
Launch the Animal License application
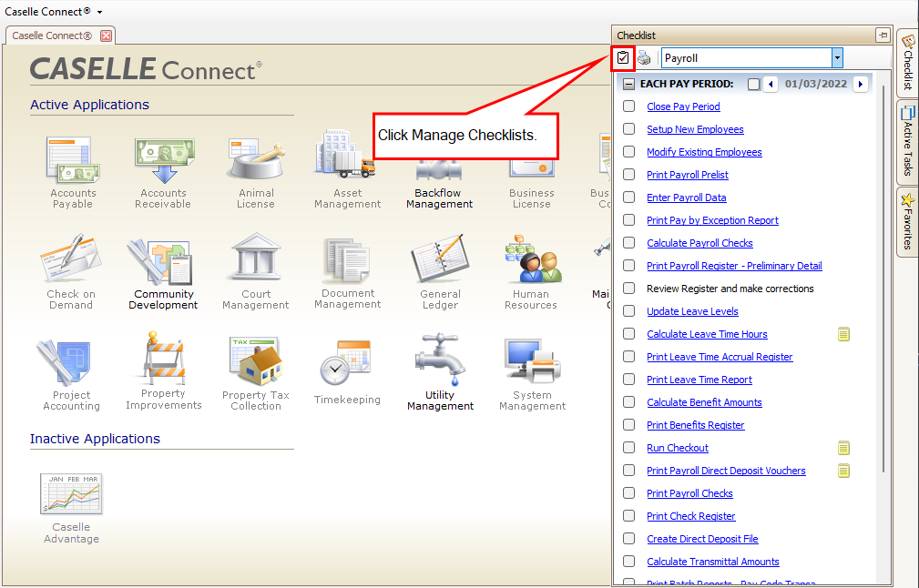(x=256, y=173)
